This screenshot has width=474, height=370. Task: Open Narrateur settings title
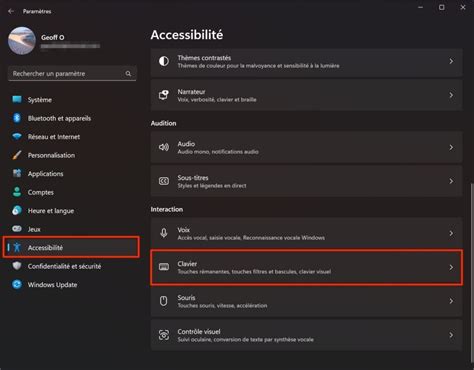point(191,92)
